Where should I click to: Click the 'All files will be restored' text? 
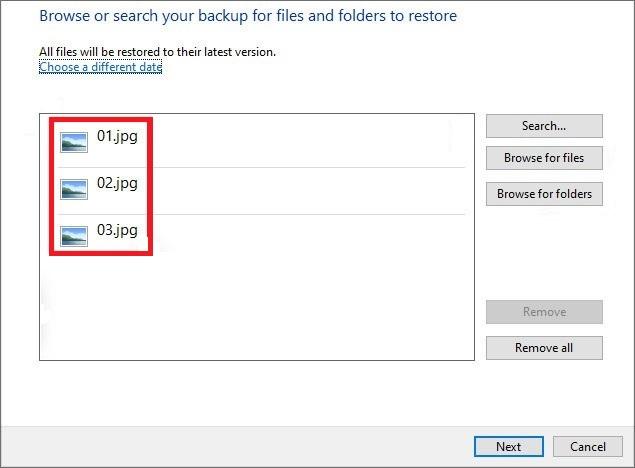[157, 52]
